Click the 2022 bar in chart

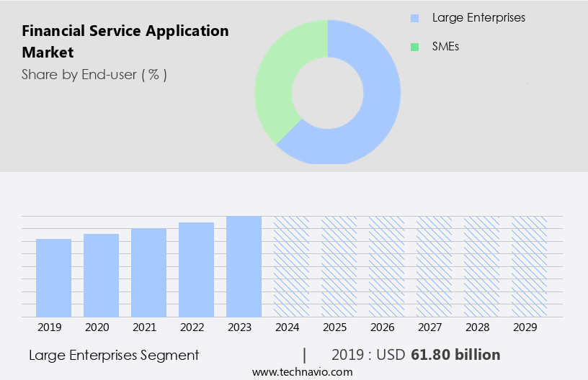click(197, 269)
